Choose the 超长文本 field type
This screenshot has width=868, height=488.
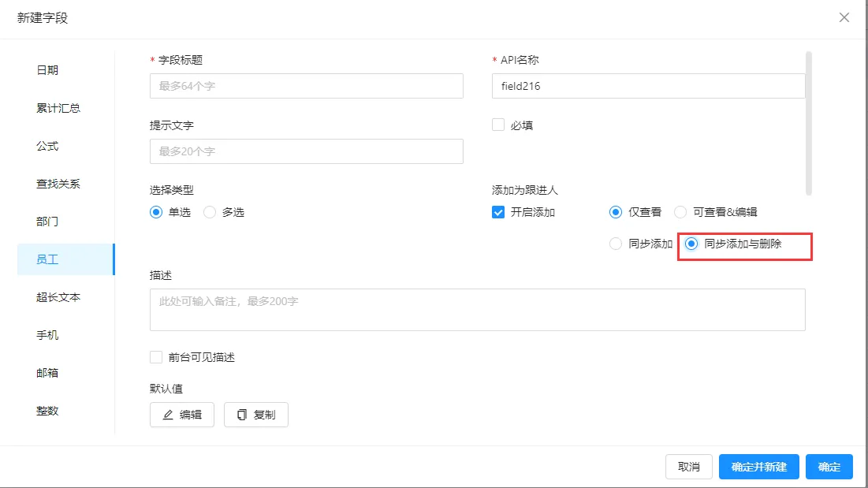click(58, 297)
